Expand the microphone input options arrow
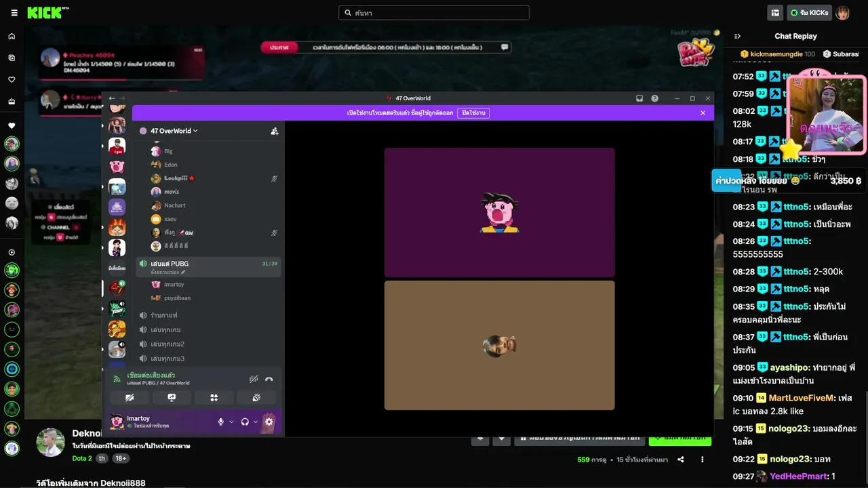This screenshot has width=868, height=488. [231, 422]
